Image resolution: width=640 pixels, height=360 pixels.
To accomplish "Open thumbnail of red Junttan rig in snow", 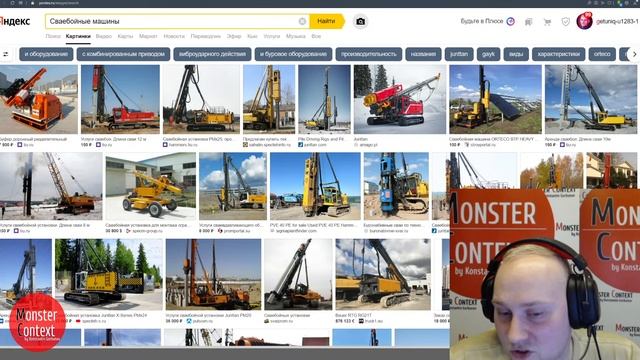I will (x=400, y=99).
